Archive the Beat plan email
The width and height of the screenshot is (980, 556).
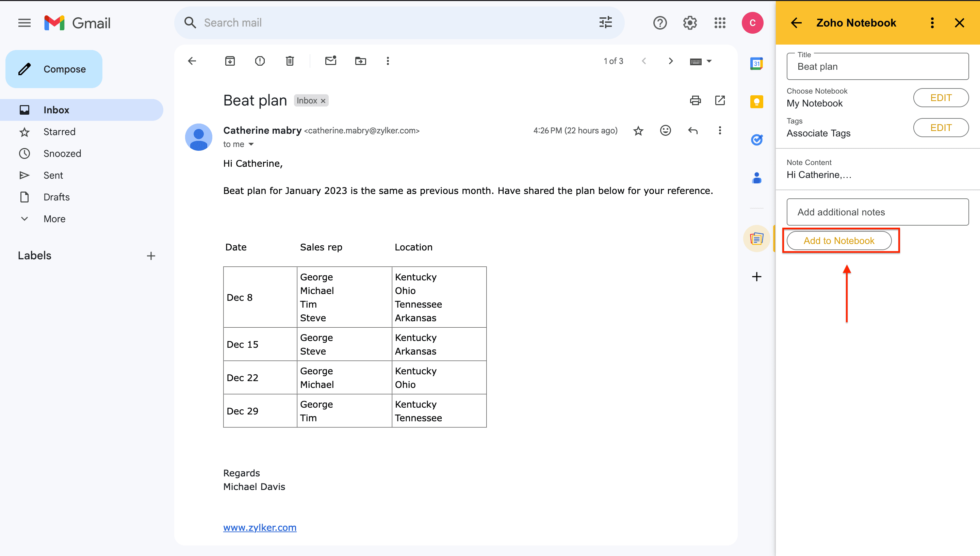pyautogui.click(x=230, y=61)
